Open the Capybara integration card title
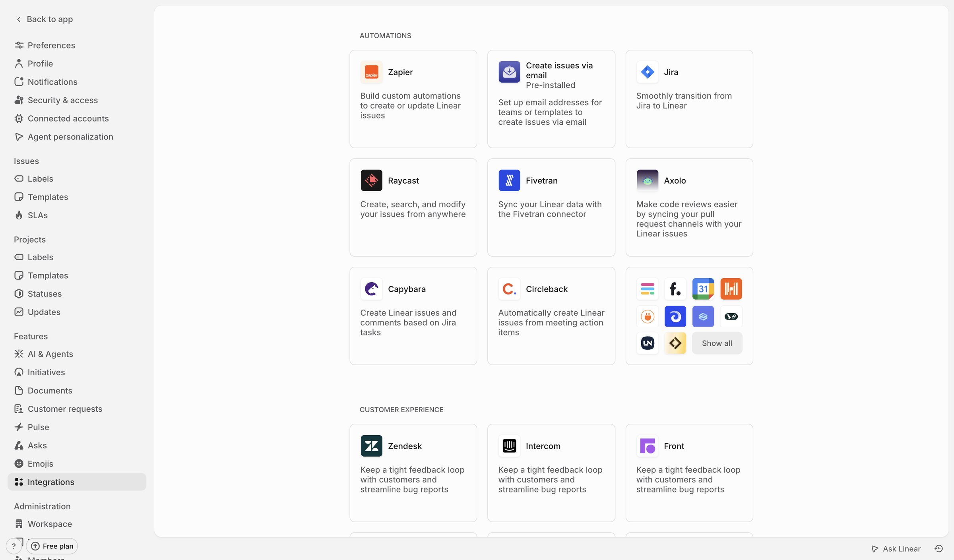The width and height of the screenshot is (954, 560). tap(407, 289)
